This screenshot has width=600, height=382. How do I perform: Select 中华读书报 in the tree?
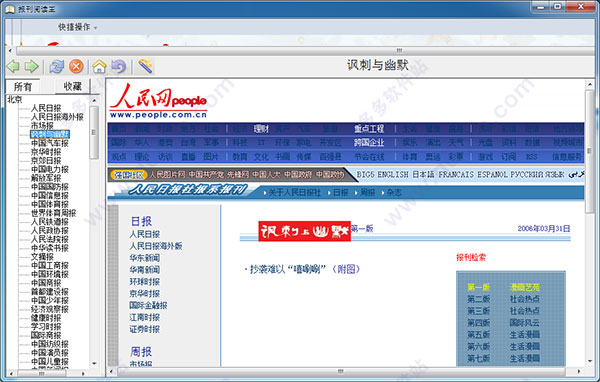(50, 248)
